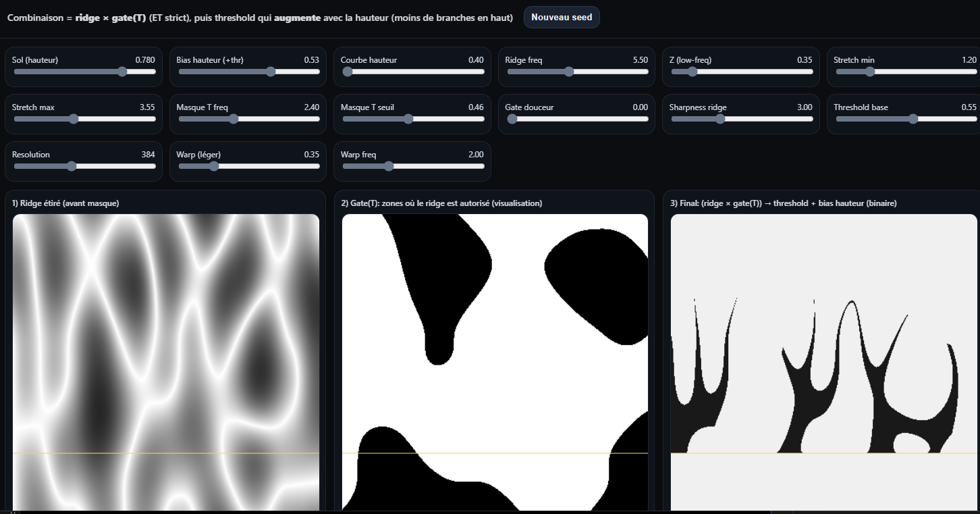Click the Gate douceur slider handle
This screenshot has width=980, height=514.
(512, 119)
